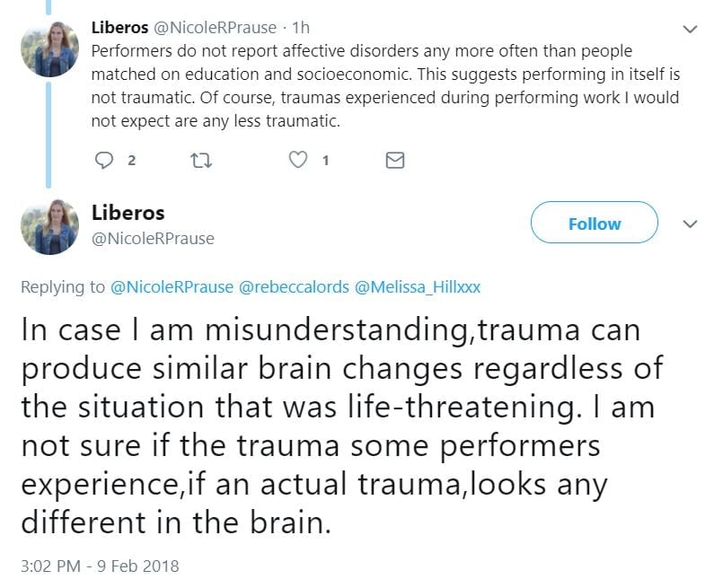Expand main tweet's chevron dropdown

(x=690, y=224)
